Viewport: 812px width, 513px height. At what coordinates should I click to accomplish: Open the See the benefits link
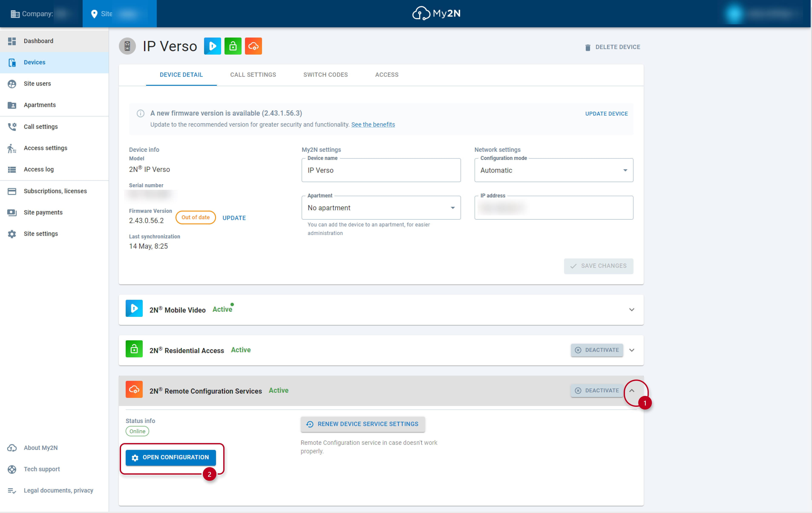[x=373, y=125]
